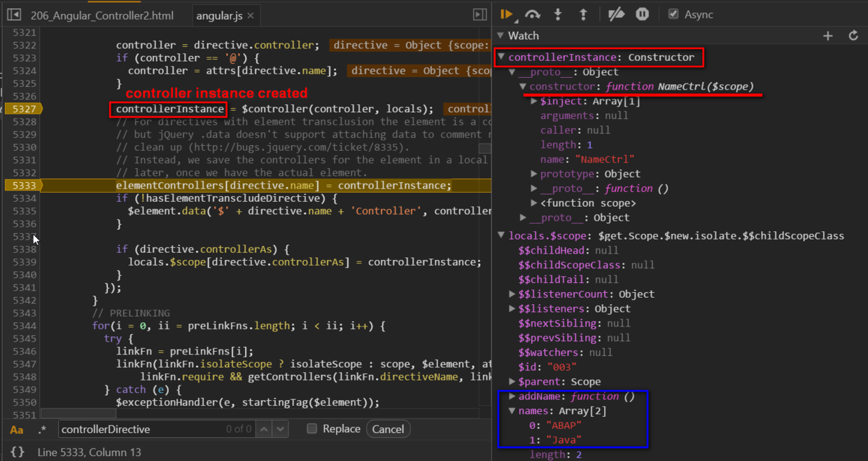Select array item 1: "Java"
868x461 pixels.
point(555,440)
